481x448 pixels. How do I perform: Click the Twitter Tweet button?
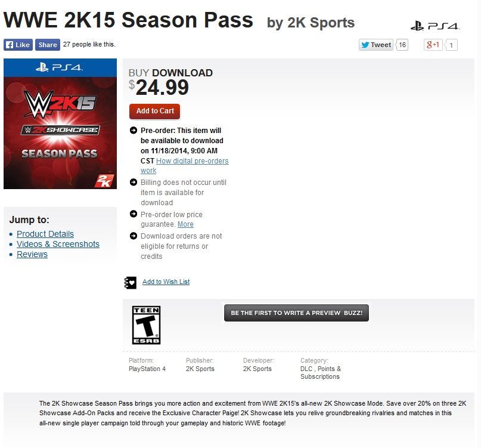[376, 45]
